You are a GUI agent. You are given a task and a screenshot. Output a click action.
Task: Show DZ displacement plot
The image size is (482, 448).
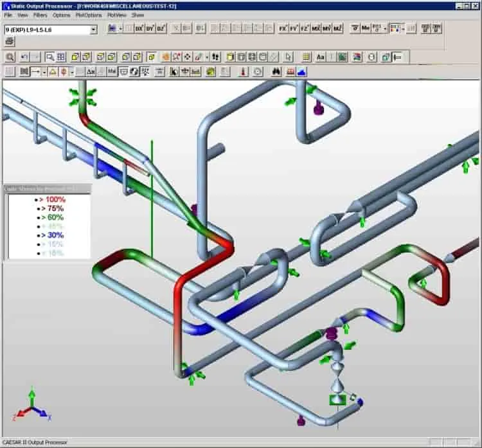tap(161, 28)
